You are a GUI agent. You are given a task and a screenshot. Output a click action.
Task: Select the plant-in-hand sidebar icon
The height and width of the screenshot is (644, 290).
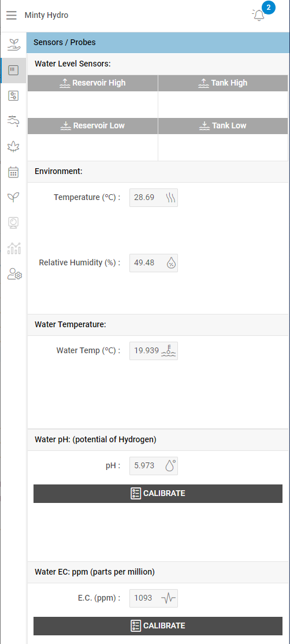click(14, 45)
